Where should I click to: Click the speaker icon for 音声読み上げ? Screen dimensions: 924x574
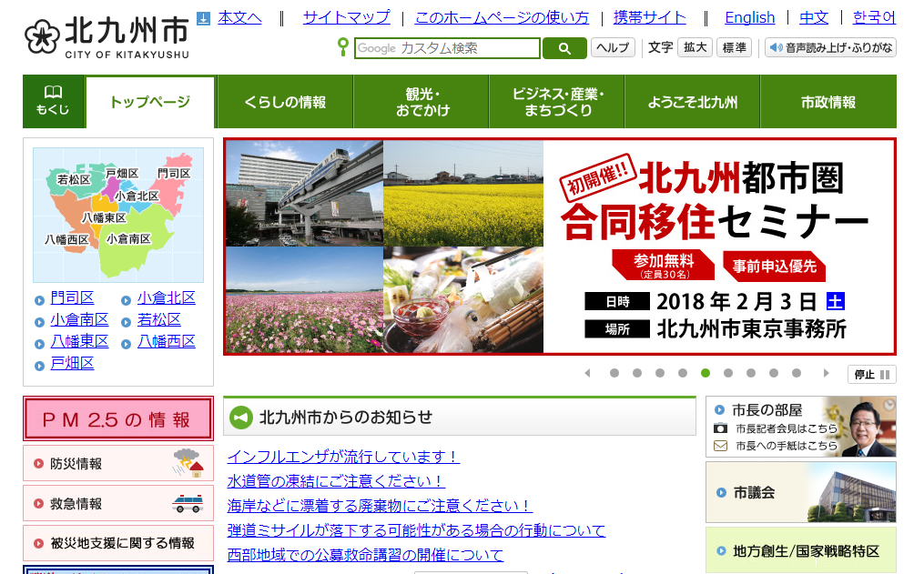[776, 47]
